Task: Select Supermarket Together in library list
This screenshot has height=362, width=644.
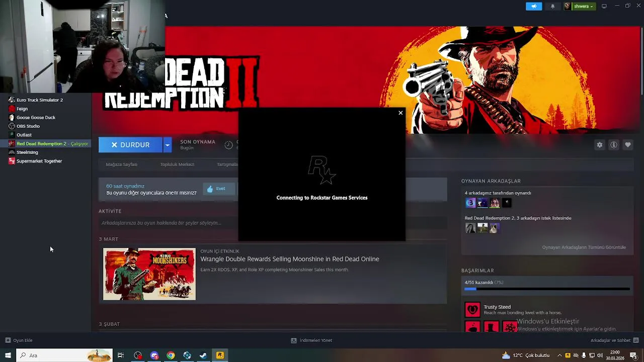Action: tap(39, 161)
